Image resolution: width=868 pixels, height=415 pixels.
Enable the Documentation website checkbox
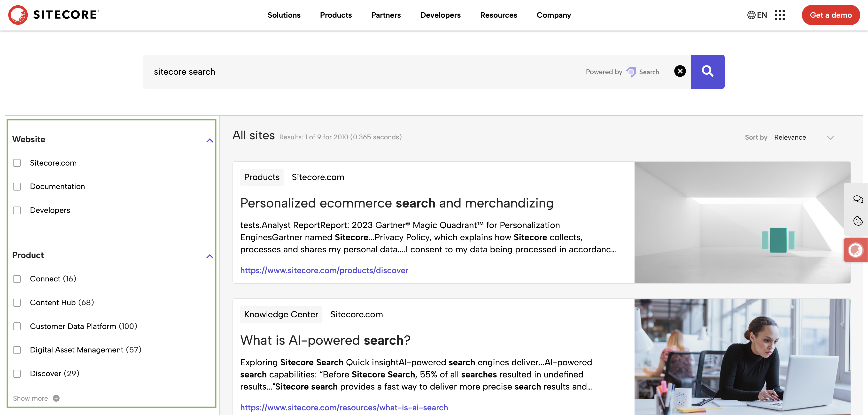coord(17,186)
